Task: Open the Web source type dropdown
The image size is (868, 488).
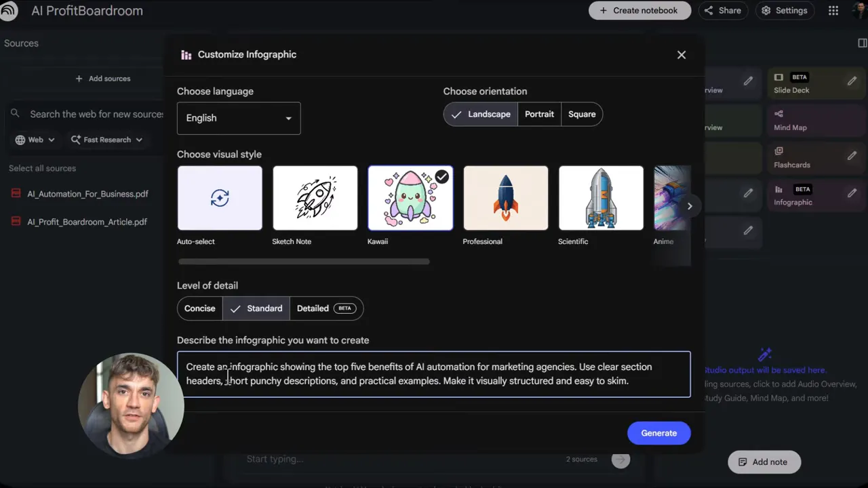Action: click(x=35, y=140)
